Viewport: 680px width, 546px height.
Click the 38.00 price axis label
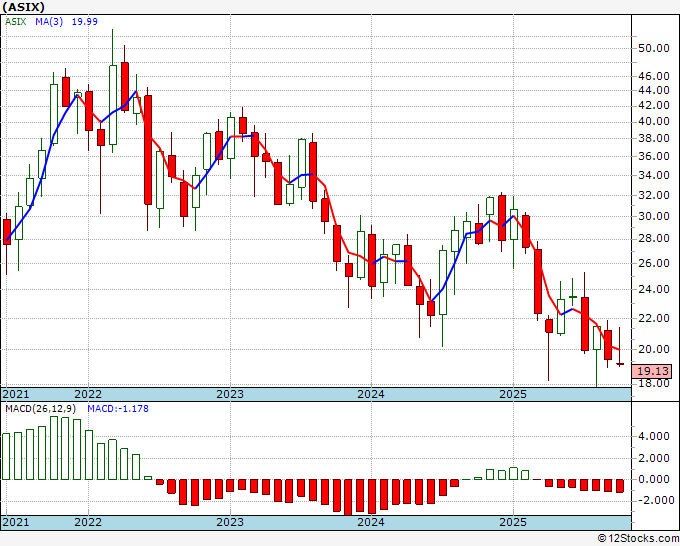click(x=654, y=138)
